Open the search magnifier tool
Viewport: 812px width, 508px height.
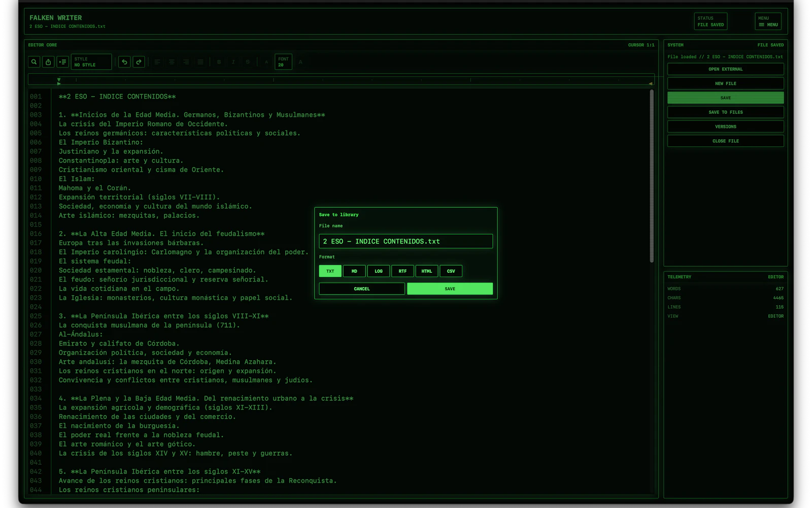(34, 62)
